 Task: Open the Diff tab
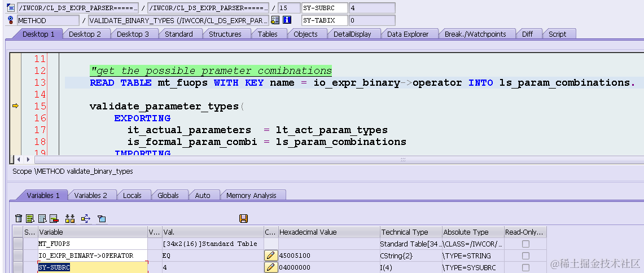tap(527, 34)
